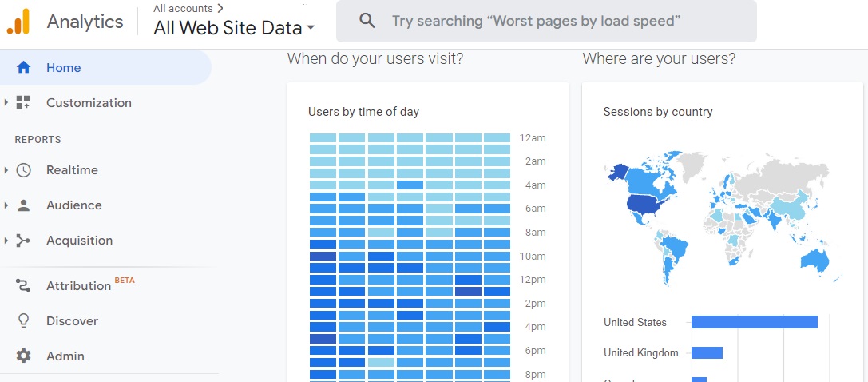Image resolution: width=868 pixels, height=382 pixels.
Task: Click the Google Analytics logo icon
Action: (18, 22)
